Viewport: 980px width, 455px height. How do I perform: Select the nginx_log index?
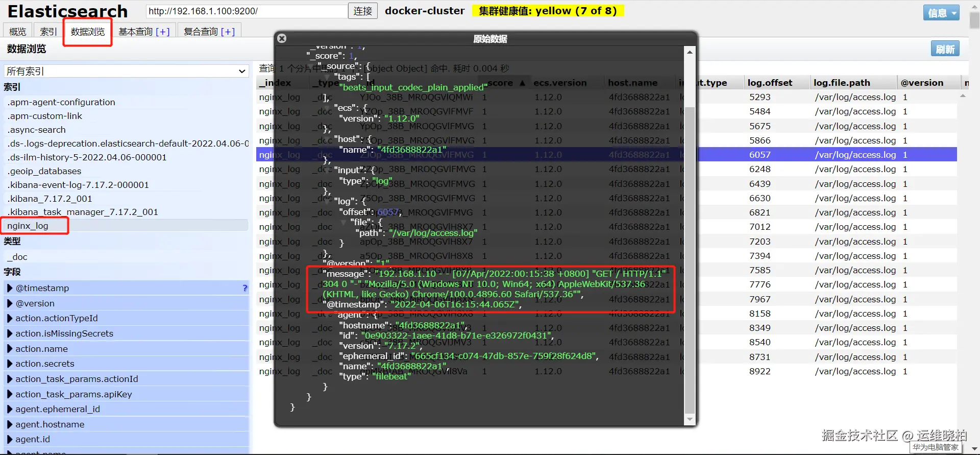pos(126,226)
